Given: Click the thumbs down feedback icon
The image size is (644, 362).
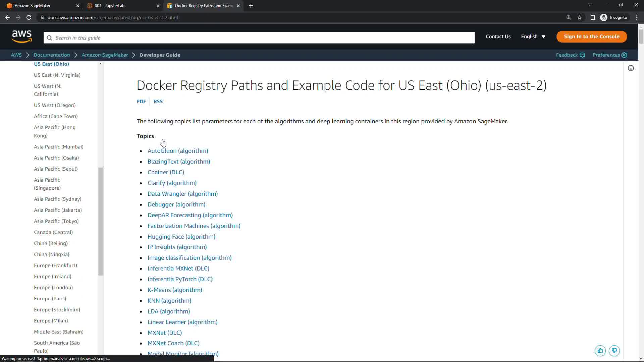Looking at the screenshot, I should pyautogui.click(x=614, y=351).
